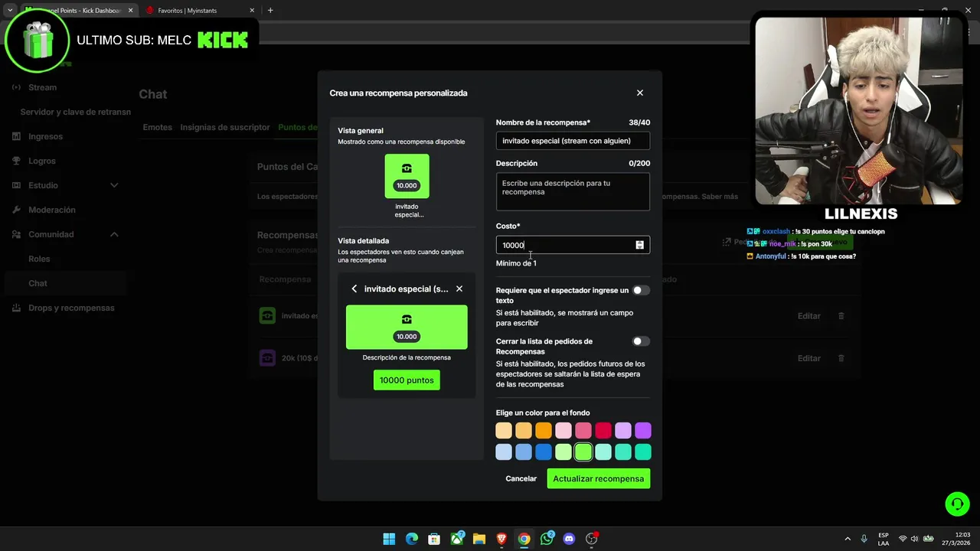Click the cost input field
Image resolution: width=980 pixels, height=551 pixels.
573,245
